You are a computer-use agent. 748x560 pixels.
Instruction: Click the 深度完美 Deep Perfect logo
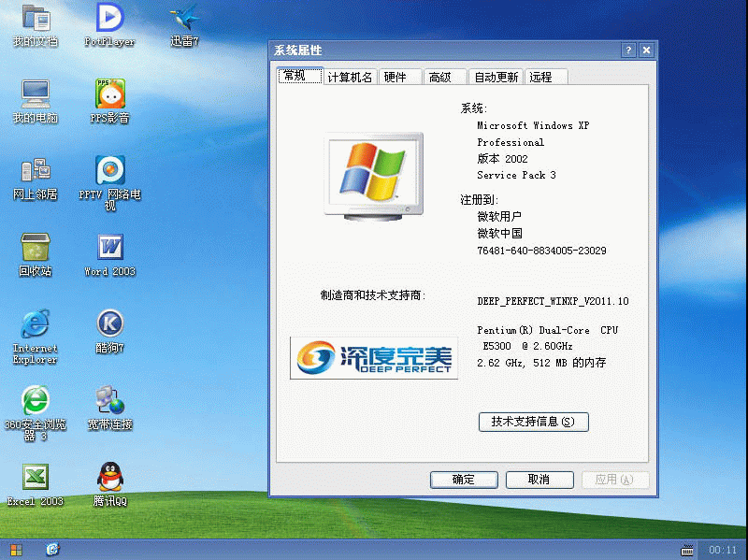pos(374,358)
